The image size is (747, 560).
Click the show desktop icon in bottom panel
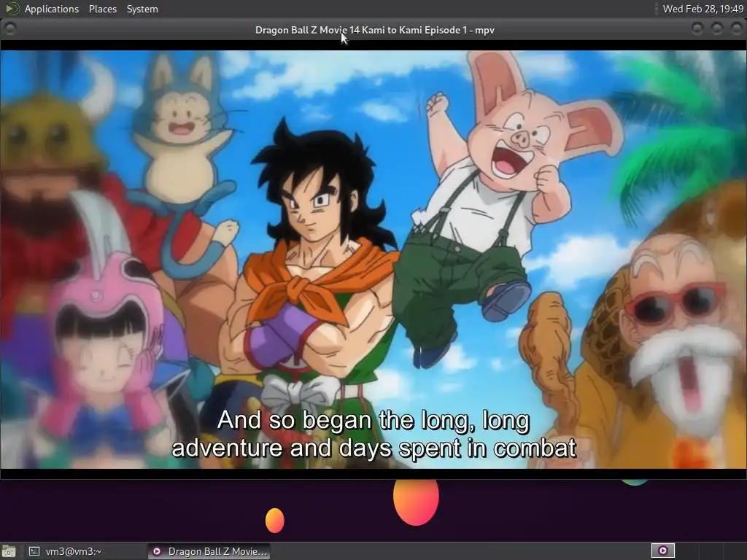click(9, 551)
